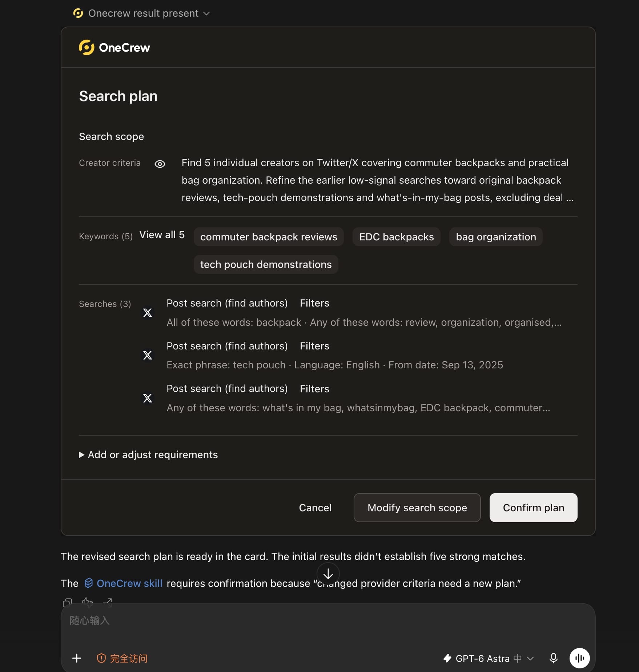Click View all 5 keywords
Image resolution: width=639 pixels, height=672 pixels.
[x=162, y=235]
